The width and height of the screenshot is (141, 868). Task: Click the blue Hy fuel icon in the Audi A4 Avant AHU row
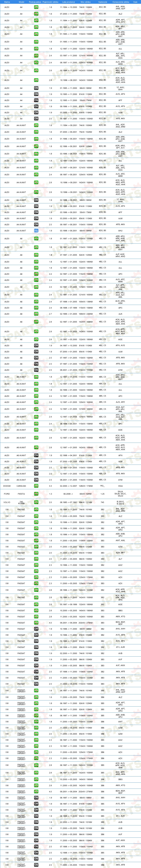pos(36,231)
